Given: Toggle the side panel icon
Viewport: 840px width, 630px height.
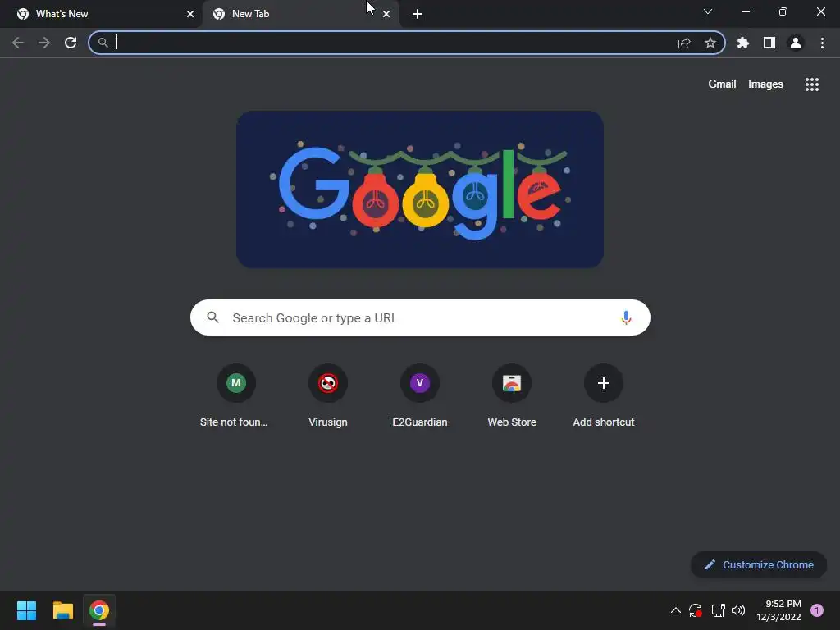Looking at the screenshot, I should [769, 43].
